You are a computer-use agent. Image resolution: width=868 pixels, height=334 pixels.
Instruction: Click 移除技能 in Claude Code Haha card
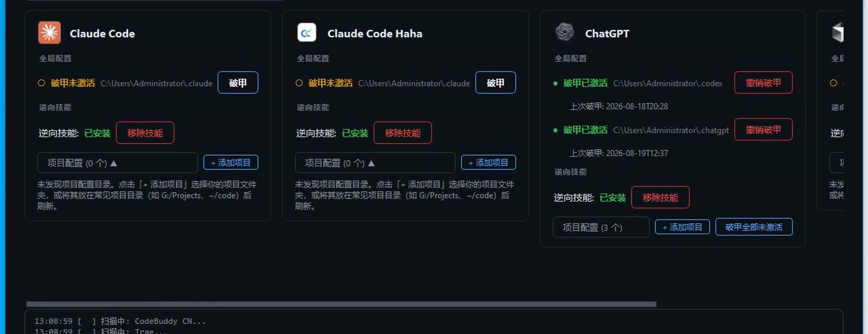[403, 133]
